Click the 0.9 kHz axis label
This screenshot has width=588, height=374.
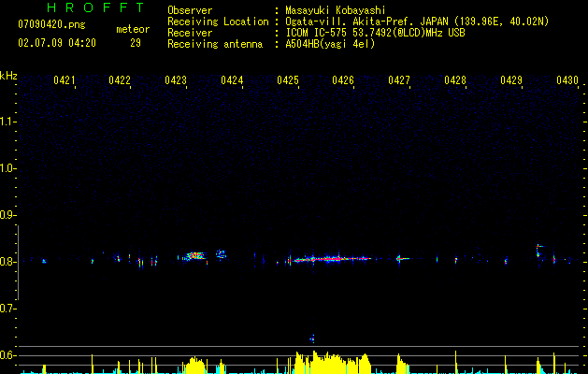(x=8, y=215)
